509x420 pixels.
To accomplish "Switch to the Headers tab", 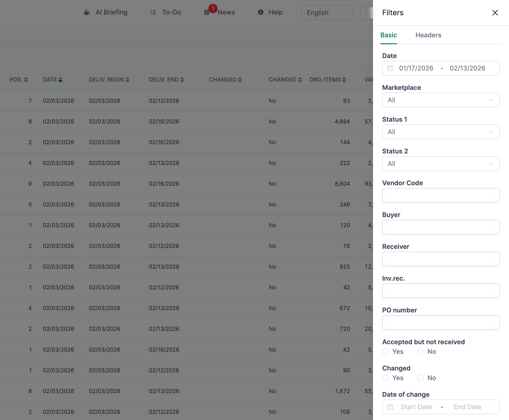I will (428, 35).
